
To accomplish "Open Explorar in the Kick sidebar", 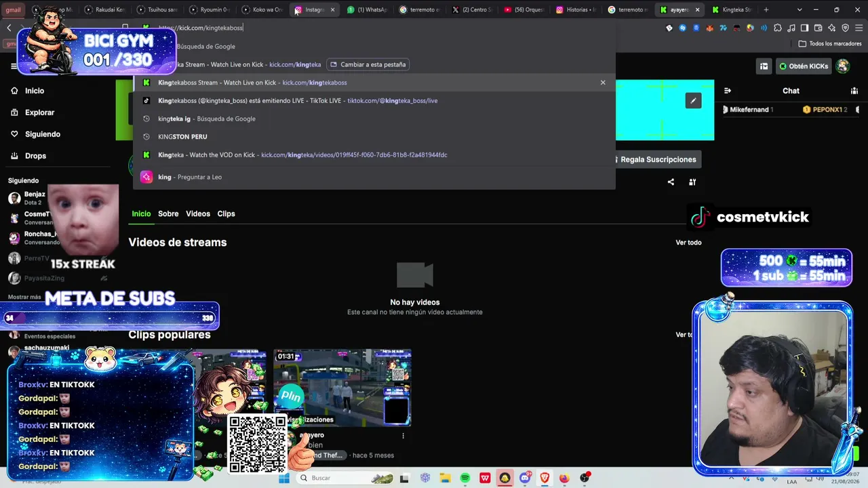I will coord(33,113).
